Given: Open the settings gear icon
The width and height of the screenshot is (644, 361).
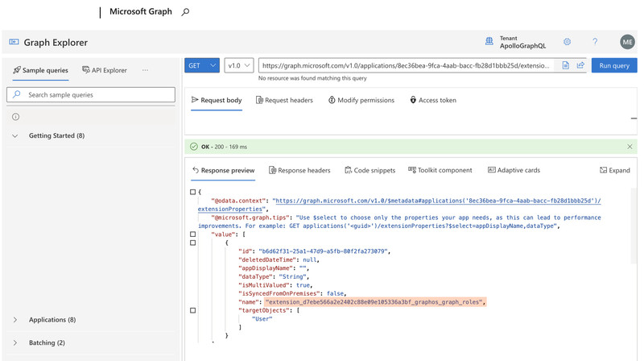Looking at the screenshot, I should pos(567,42).
